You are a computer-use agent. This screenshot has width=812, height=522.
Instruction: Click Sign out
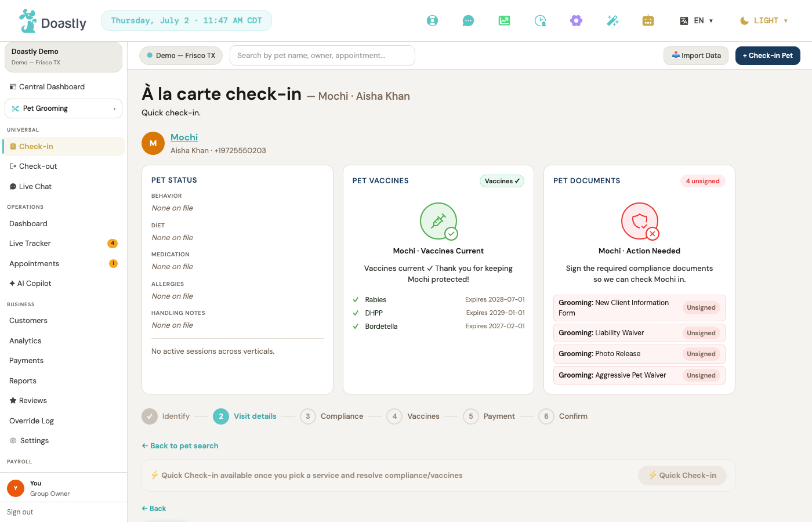coord(20,512)
